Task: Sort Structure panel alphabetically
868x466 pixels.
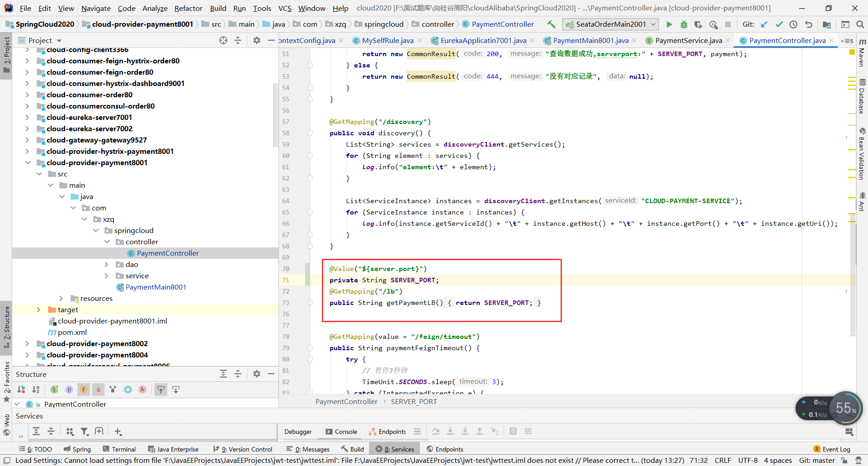Action: point(36,390)
